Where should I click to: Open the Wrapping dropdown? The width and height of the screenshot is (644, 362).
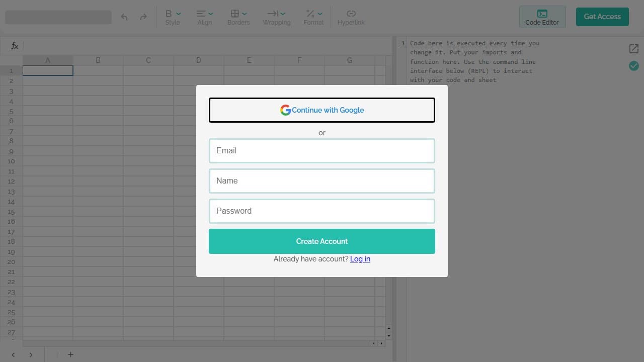[277, 17]
